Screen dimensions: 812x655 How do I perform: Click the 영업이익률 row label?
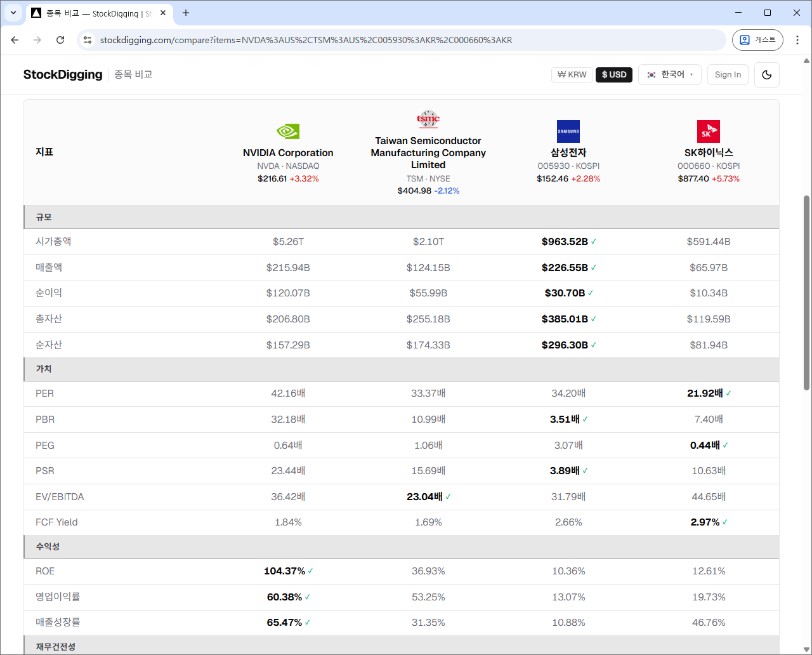[58, 597]
